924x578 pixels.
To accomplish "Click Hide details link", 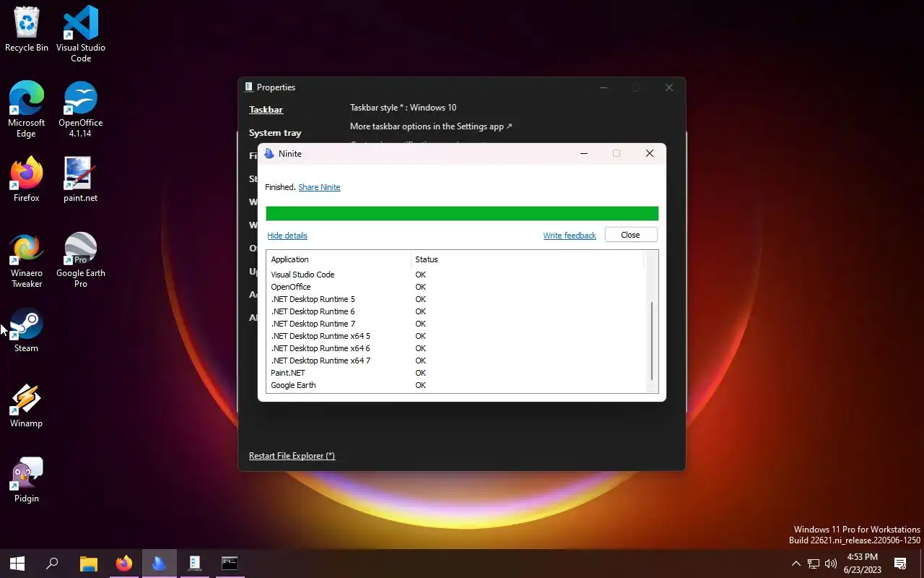I will 287,236.
